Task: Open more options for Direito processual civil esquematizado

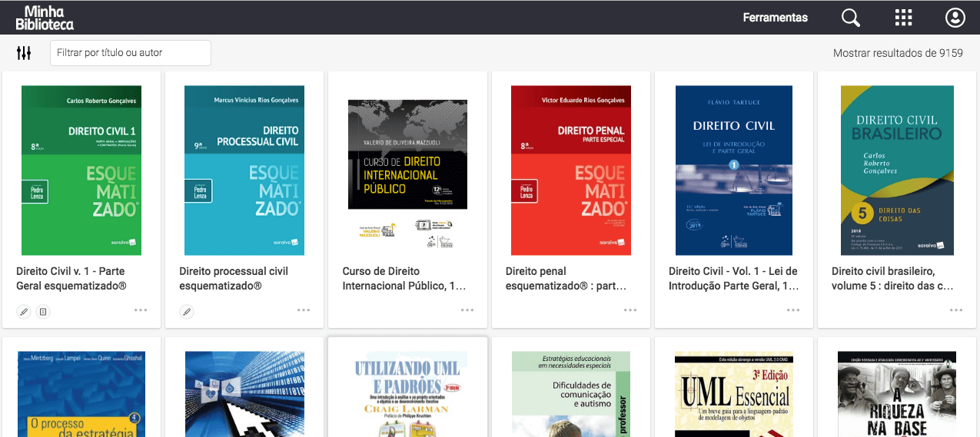Action: pyautogui.click(x=304, y=310)
